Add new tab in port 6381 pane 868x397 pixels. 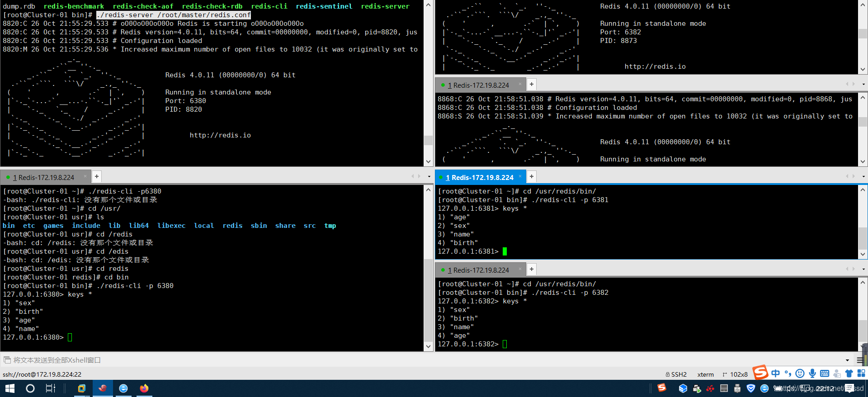532,176
